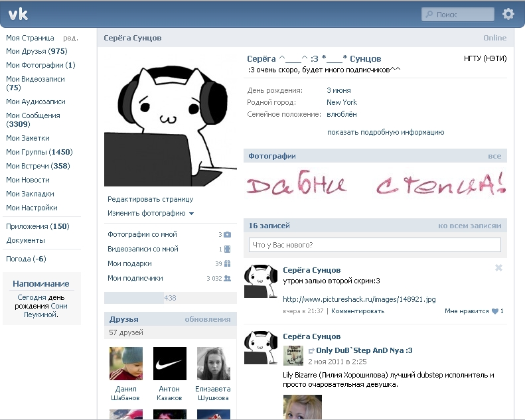
Task: Click the repost arrow icon before Only DuB`Step
Action: pyautogui.click(x=311, y=351)
